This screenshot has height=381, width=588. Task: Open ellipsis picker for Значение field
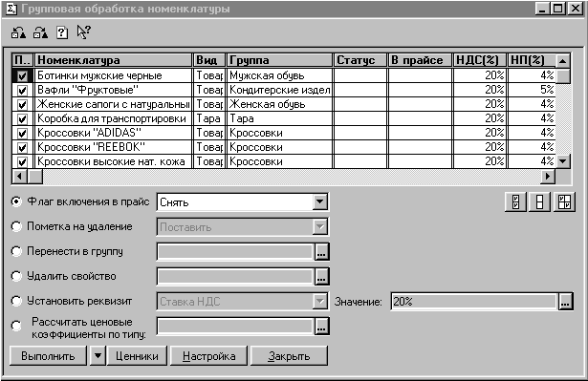tap(565, 301)
